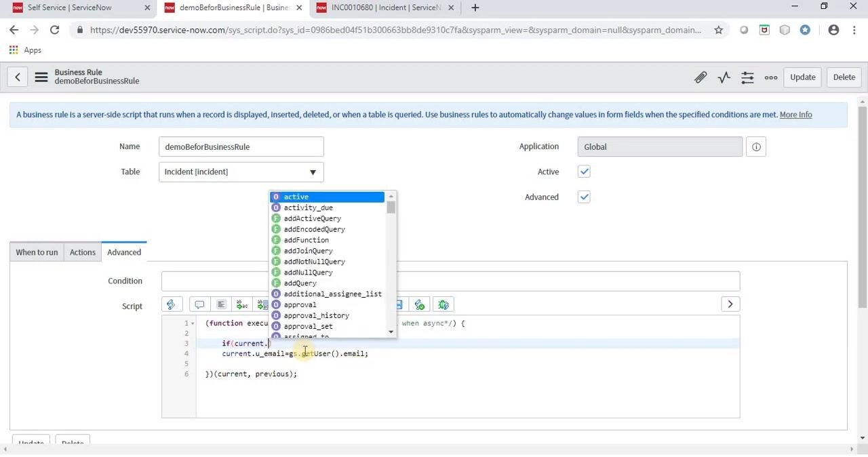Click in the Name input field

point(241,146)
